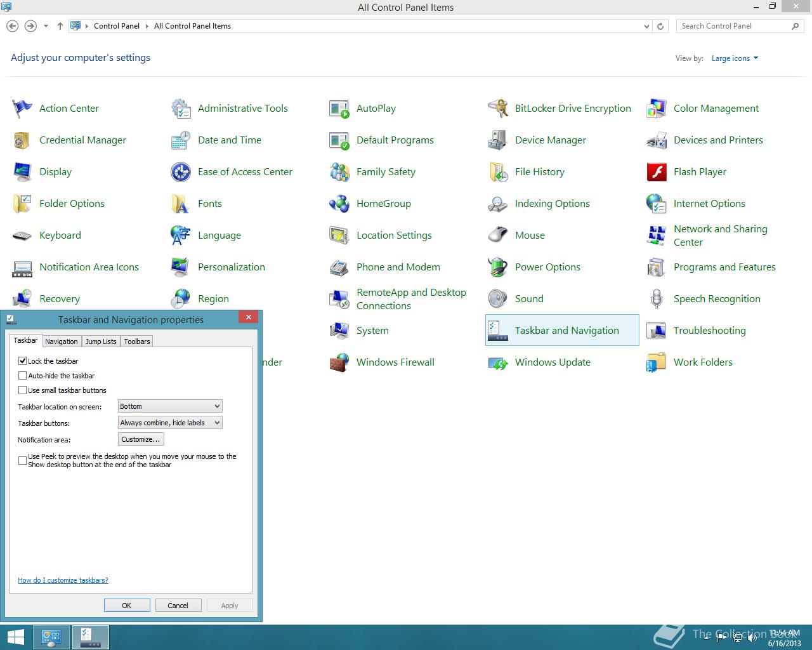
Task: Click OK in Taskbar properties dialog
Action: 127,606
